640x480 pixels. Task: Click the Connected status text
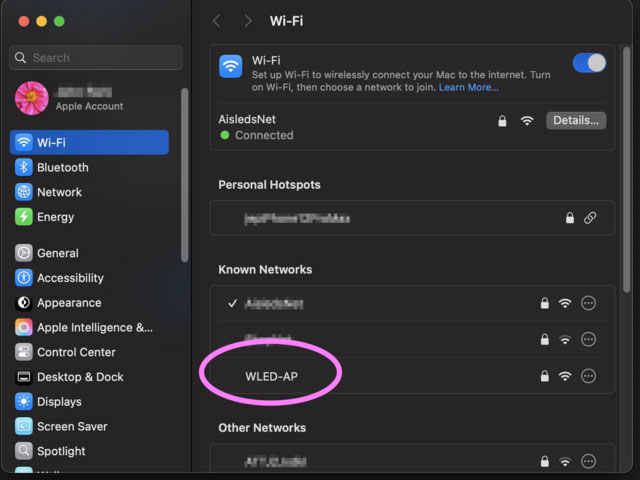[264, 135]
